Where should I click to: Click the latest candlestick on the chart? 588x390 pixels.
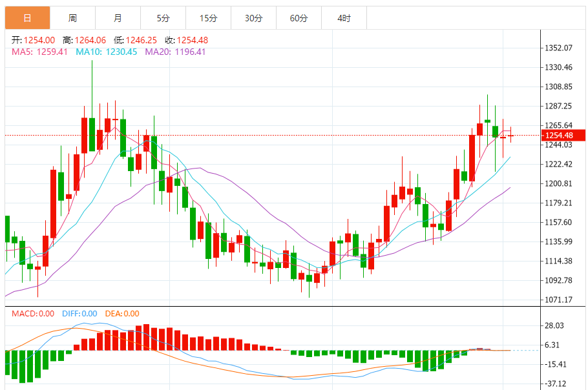(x=510, y=136)
